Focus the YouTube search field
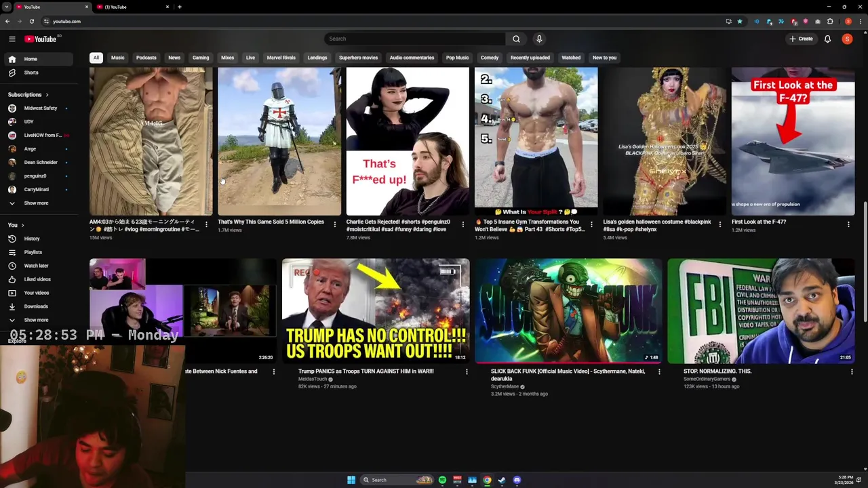Screen dimensions: 868x488 click(x=415, y=39)
